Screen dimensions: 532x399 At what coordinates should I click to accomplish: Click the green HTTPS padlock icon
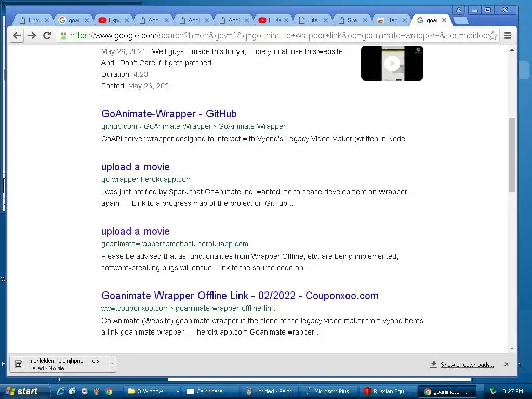pos(63,36)
